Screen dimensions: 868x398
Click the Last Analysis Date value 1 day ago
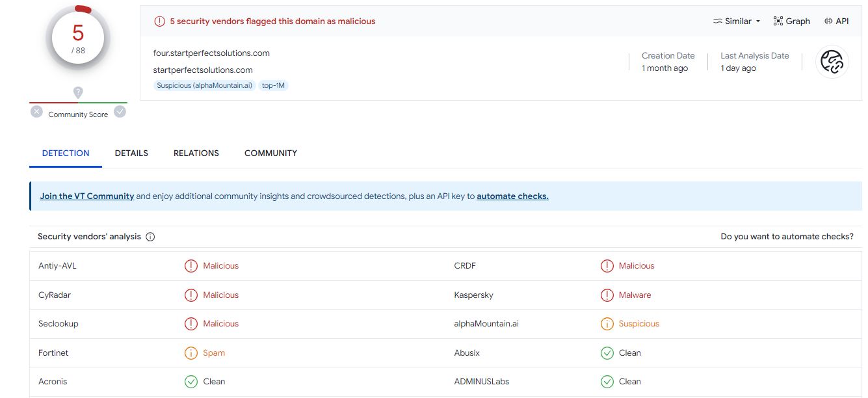(x=738, y=68)
